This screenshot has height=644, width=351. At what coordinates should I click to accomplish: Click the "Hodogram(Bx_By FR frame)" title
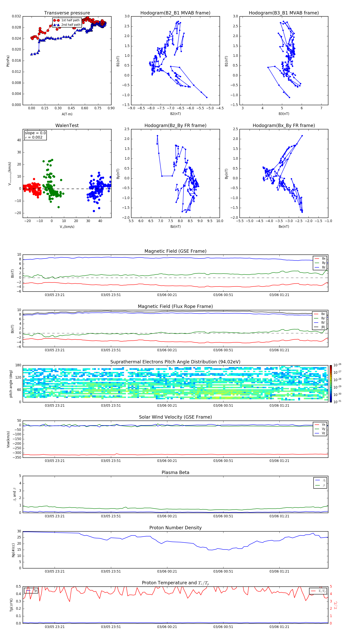pos(284,125)
